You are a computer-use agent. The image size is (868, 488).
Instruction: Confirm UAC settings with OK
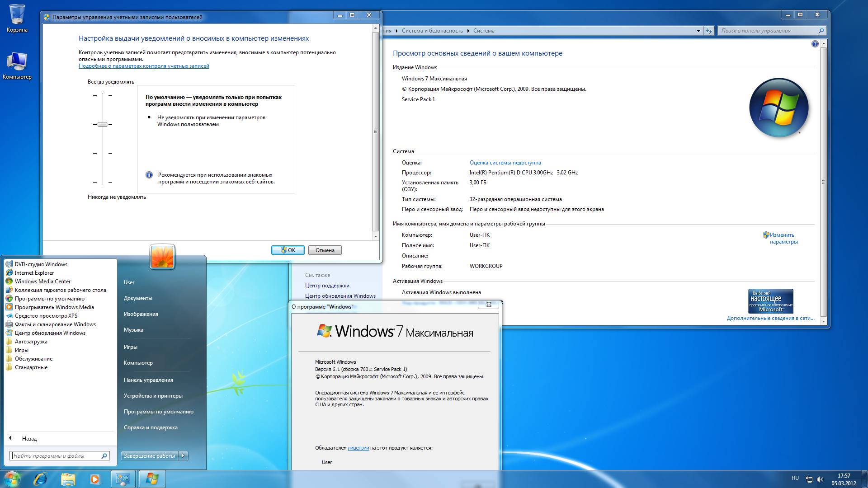(288, 250)
